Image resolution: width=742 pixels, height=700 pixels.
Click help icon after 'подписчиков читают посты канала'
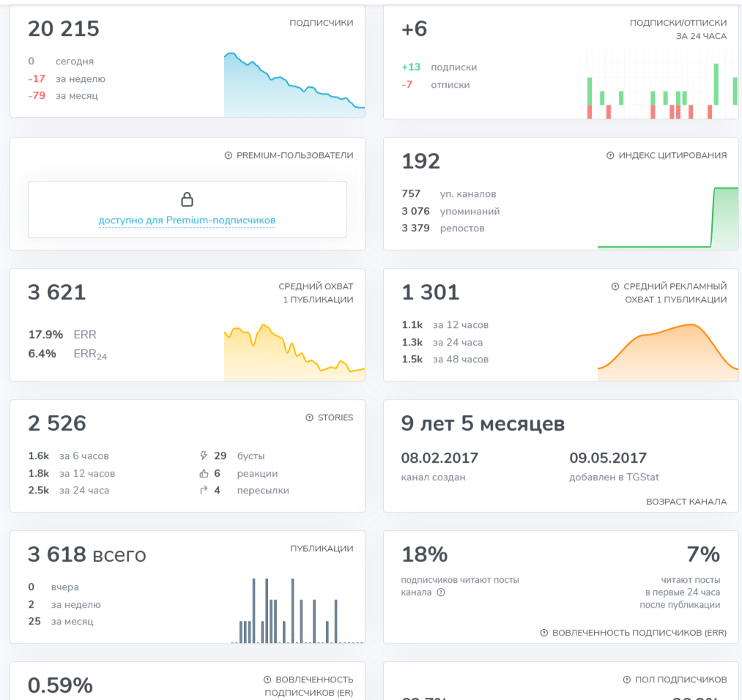(x=440, y=592)
